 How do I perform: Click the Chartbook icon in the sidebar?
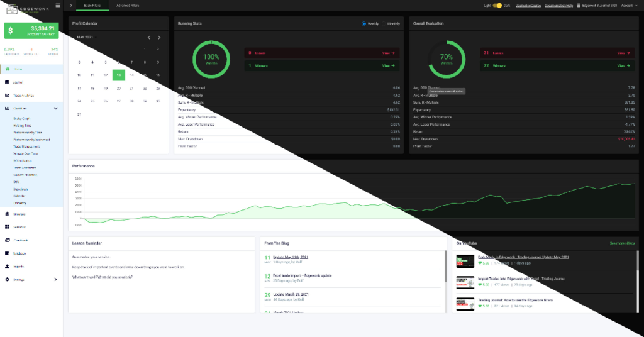click(x=8, y=240)
